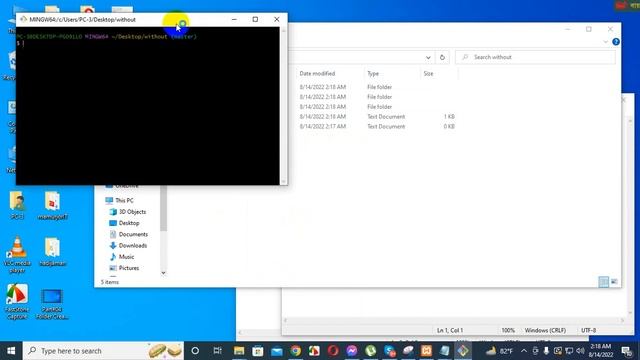This screenshot has width=640, height=360.
Task: Open Task View on the taskbar
Action: tap(218, 351)
